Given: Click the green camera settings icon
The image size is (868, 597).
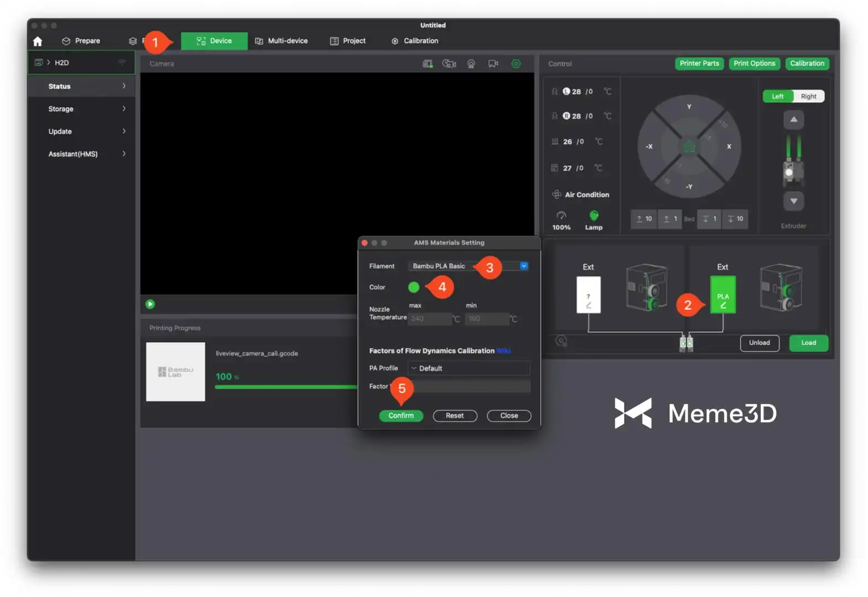Looking at the screenshot, I should point(516,64).
